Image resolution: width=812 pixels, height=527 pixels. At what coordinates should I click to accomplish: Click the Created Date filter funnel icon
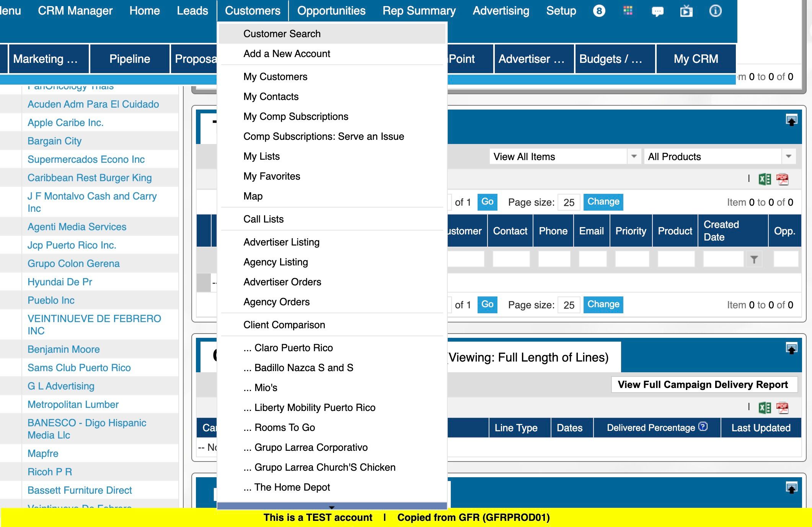point(754,260)
